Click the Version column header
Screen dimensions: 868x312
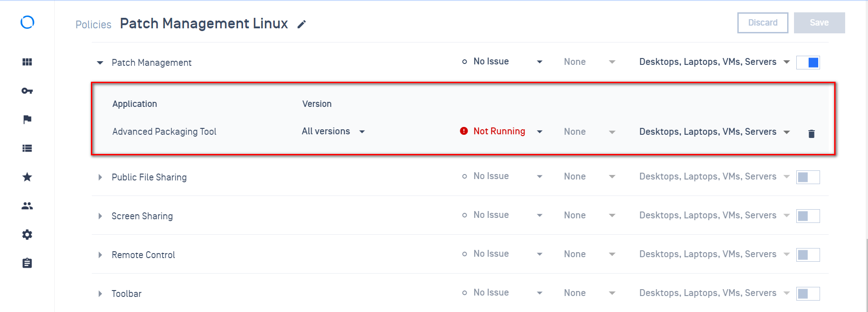(x=317, y=104)
